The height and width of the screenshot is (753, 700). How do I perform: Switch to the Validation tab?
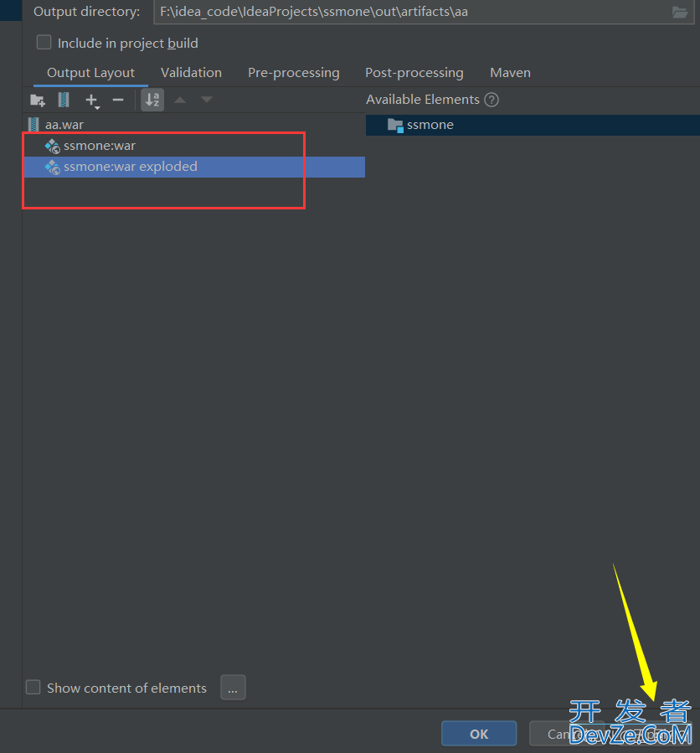coord(191,73)
